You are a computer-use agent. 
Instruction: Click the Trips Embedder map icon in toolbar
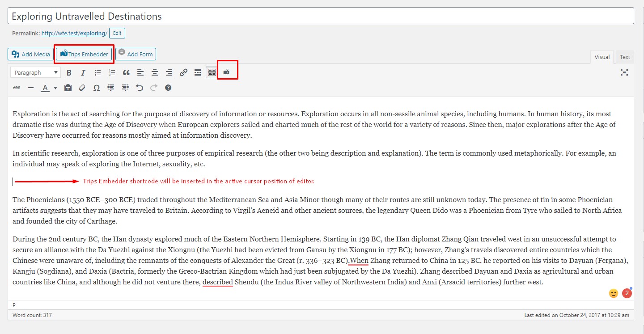pyautogui.click(x=227, y=72)
